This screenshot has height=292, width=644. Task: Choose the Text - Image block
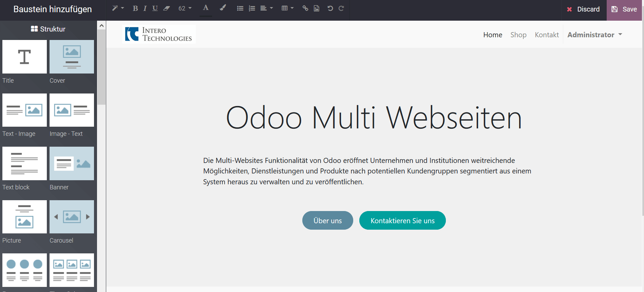click(x=24, y=110)
